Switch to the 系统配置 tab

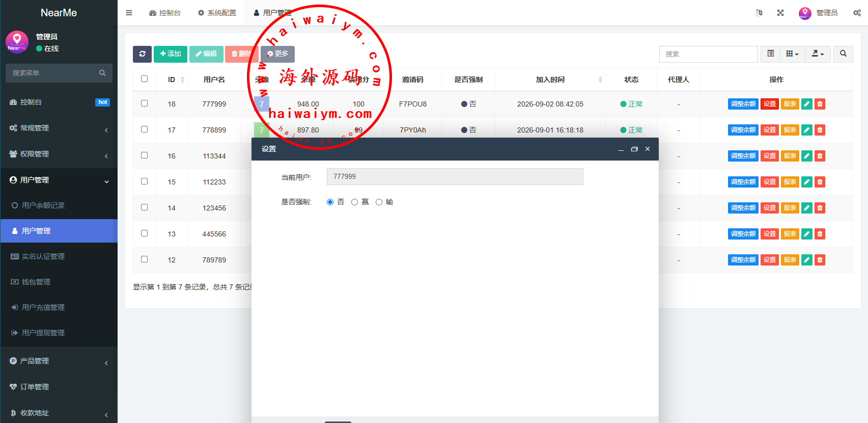pos(217,13)
